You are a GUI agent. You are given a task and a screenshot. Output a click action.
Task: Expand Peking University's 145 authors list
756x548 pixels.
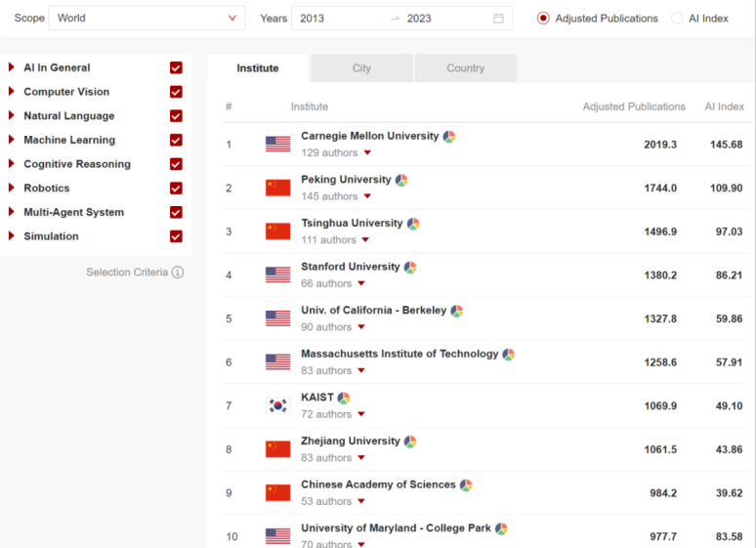367,196
